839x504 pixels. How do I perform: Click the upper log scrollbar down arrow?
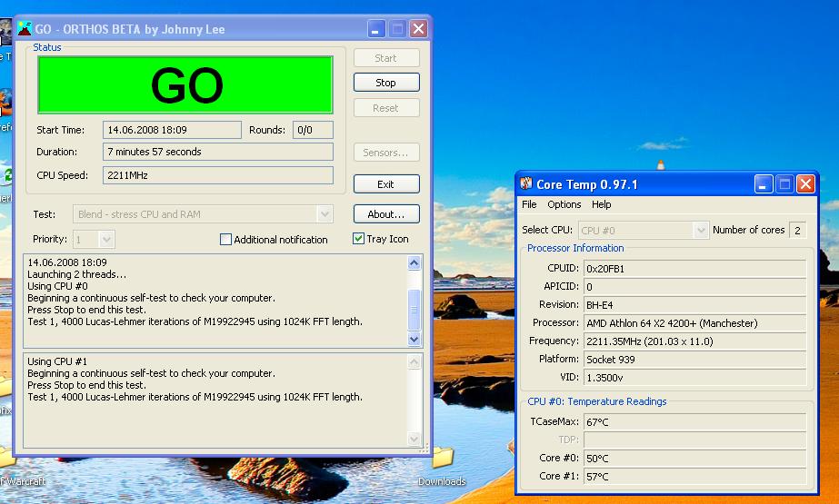(415, 339)
